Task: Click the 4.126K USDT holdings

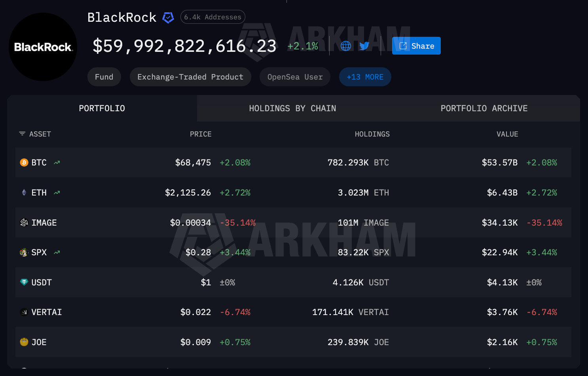Action: pyautogui.click(x=361, y=283)
